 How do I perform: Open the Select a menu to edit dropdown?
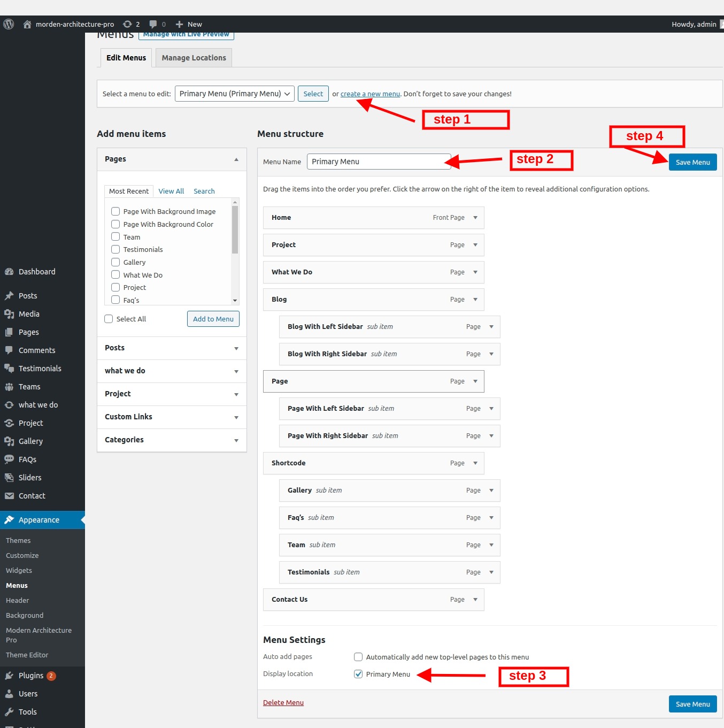click(234, 94)
